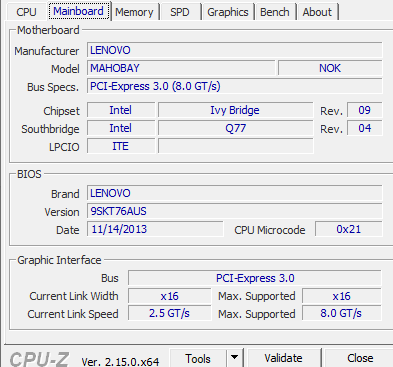Click the Ivy Bridge chipset value
This screenshot has height=367, width=393.
[235, 110]
